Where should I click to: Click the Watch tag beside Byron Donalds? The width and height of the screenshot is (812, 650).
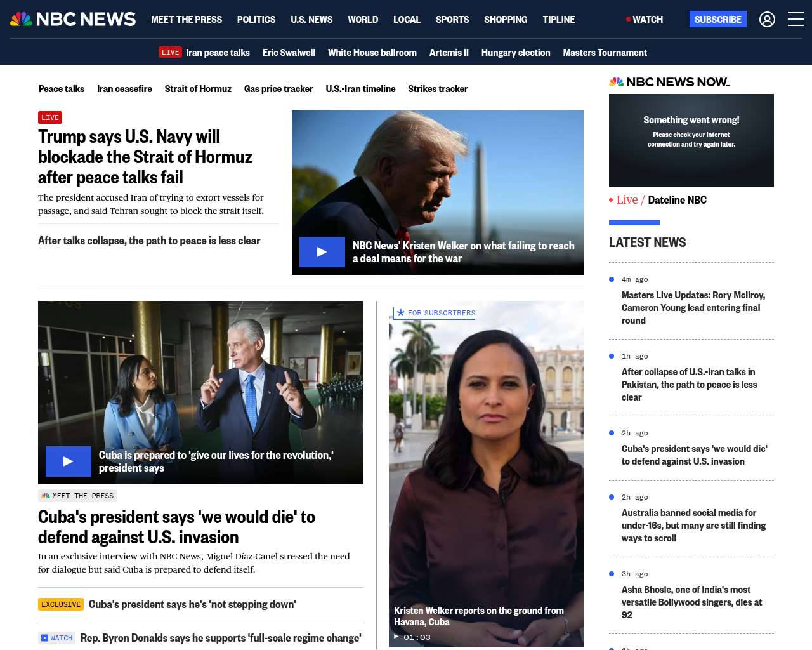[x=56, y=638]
